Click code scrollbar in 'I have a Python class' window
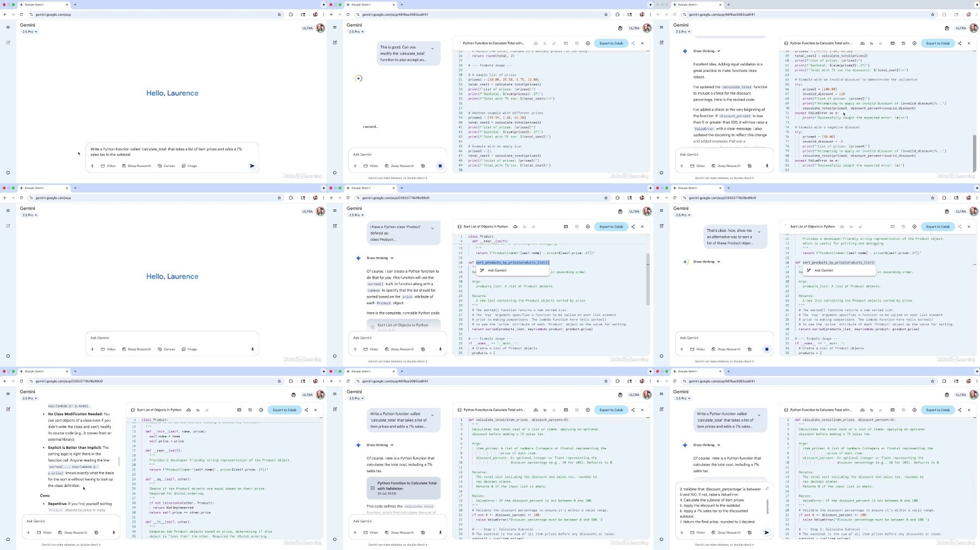 pyautogui.click(x=648, y=279)
